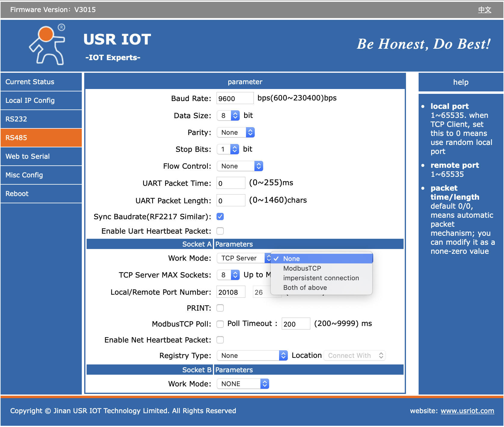Enable Net Heartbeat Packet checkbox
The height and width of the screenshot is (427, 504).
[x=220, y=340]
